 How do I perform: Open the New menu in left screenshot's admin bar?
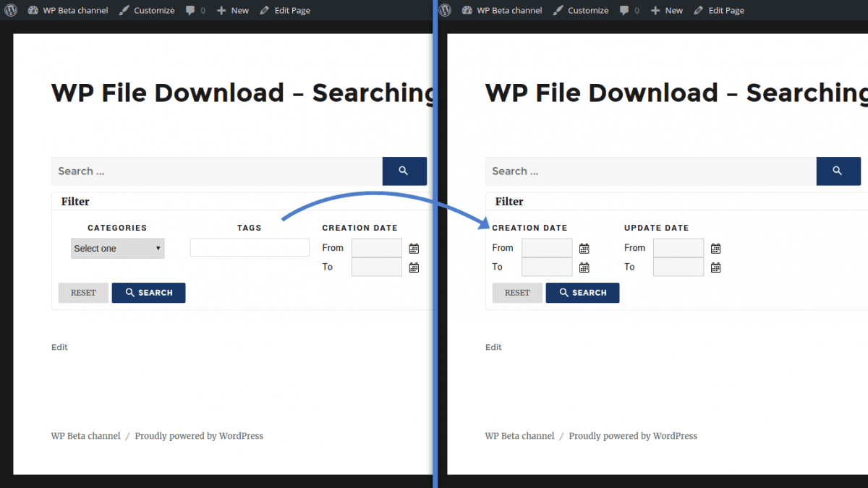click(x=232, y=10)
